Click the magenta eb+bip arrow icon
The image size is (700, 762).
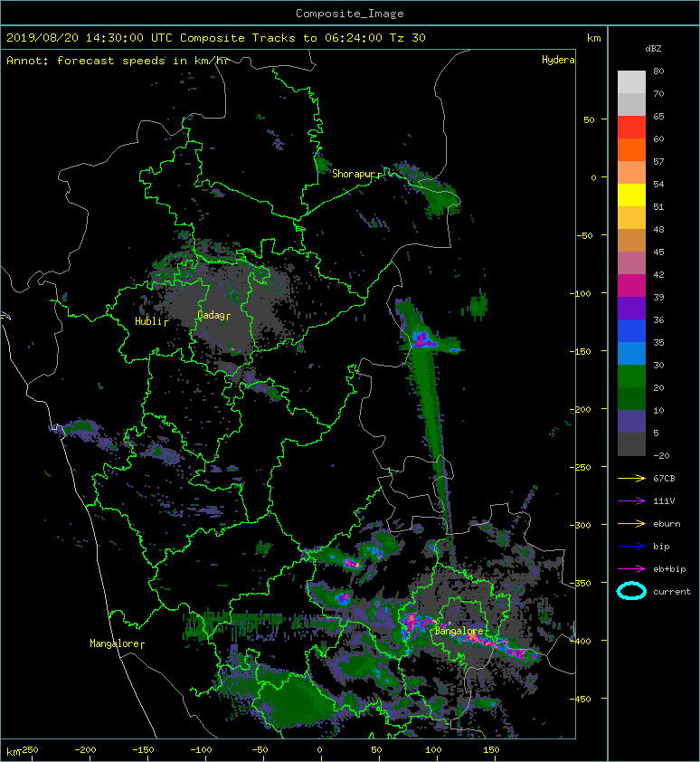631,568
